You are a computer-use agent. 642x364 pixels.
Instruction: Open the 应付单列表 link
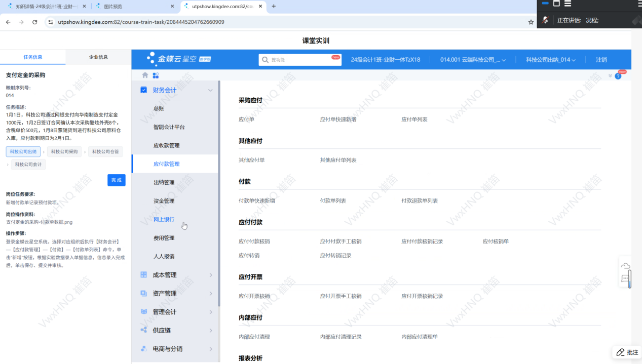[414, 119]
